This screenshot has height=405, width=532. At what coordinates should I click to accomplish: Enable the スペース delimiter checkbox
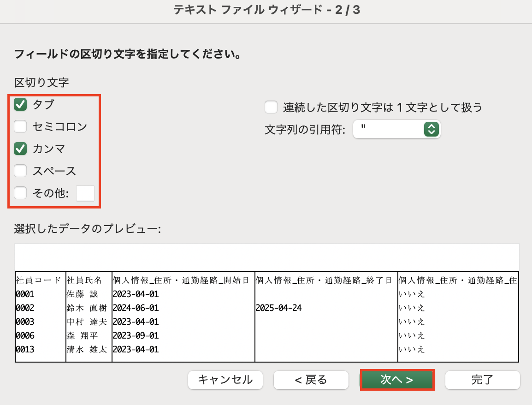(x=20, y=171)
